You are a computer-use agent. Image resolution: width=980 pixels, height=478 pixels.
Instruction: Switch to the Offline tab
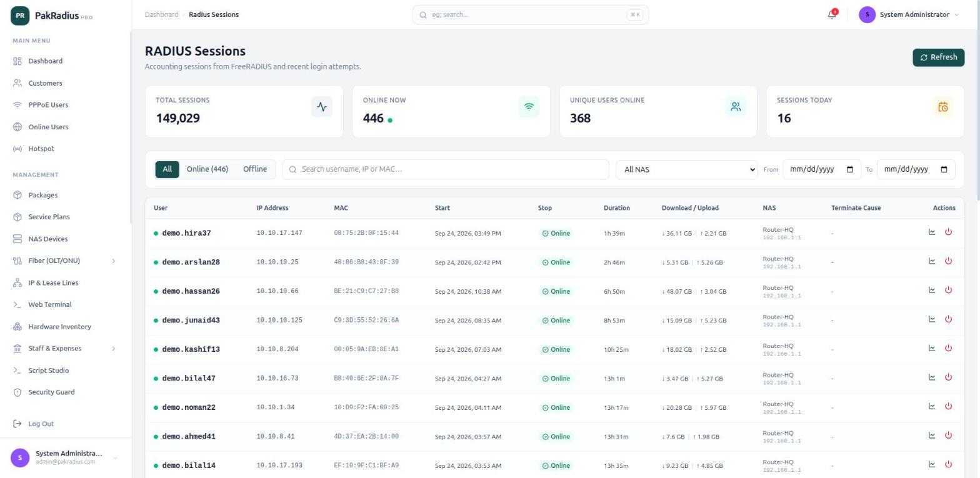(x=255, y=169)
